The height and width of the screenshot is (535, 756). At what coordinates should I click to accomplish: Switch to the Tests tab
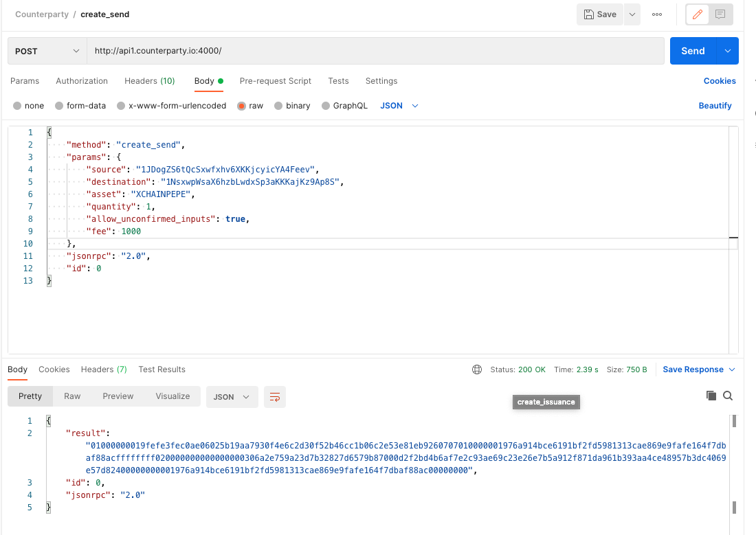[x=338, y=81]
